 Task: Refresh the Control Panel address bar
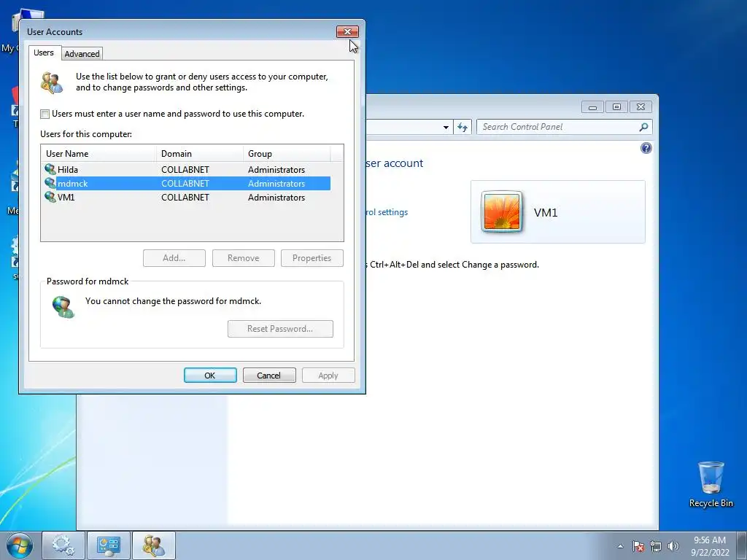(x=462, y=127)
